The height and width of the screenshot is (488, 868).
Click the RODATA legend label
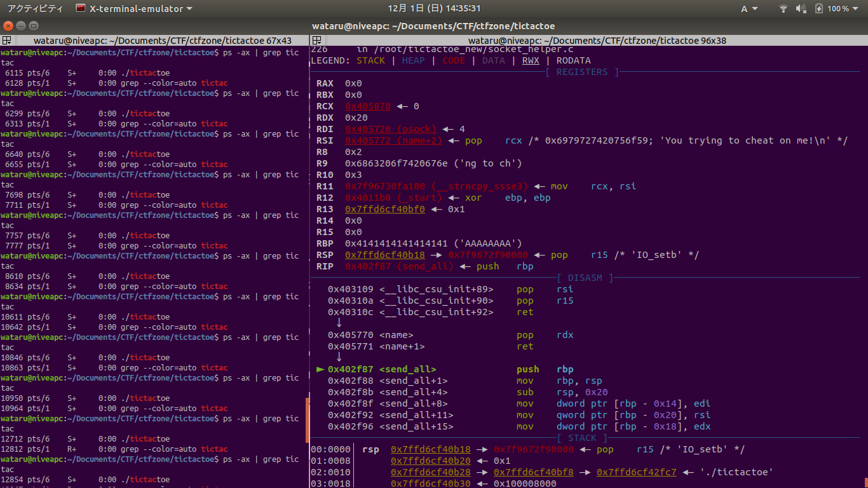pos(573,60)
